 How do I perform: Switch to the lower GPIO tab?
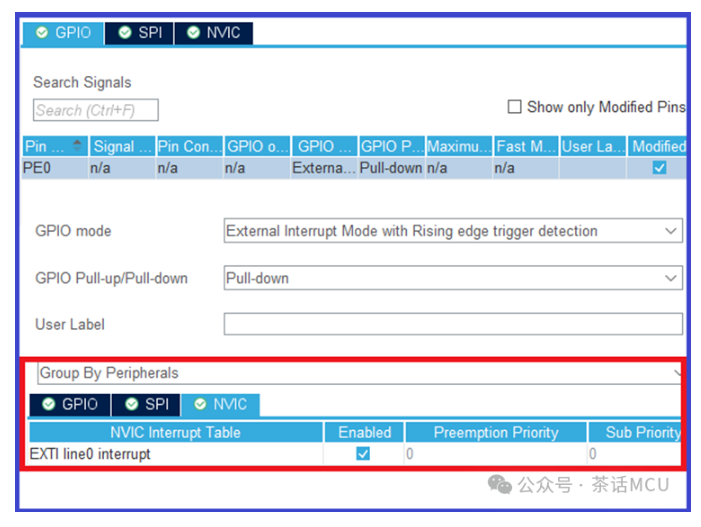click(69, 404)
